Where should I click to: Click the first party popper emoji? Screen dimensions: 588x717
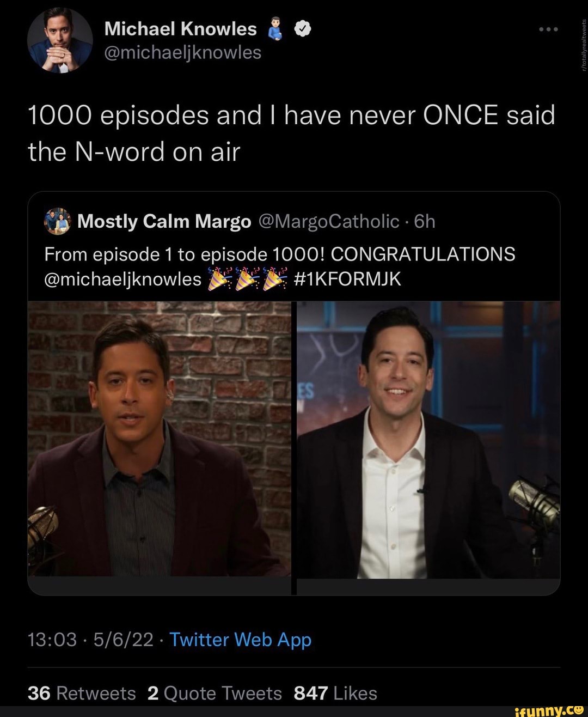pos(216,279)
